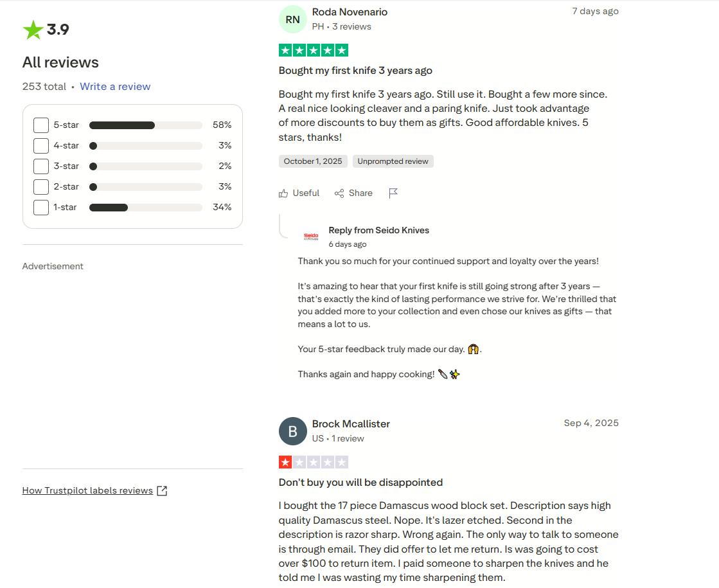Click the RN reviewer avatar
This screenshot has width=719, height=588.
coord(292,19)
